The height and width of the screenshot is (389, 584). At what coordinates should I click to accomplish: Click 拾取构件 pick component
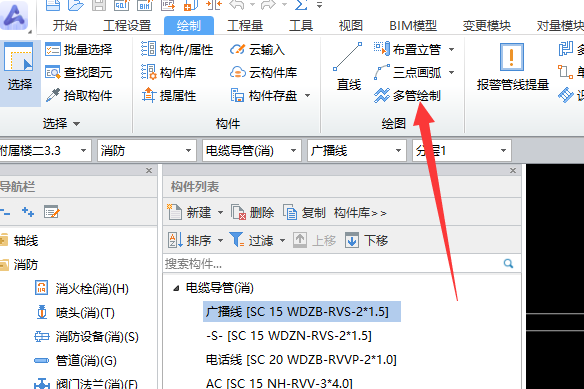click(x=79, y=96)
